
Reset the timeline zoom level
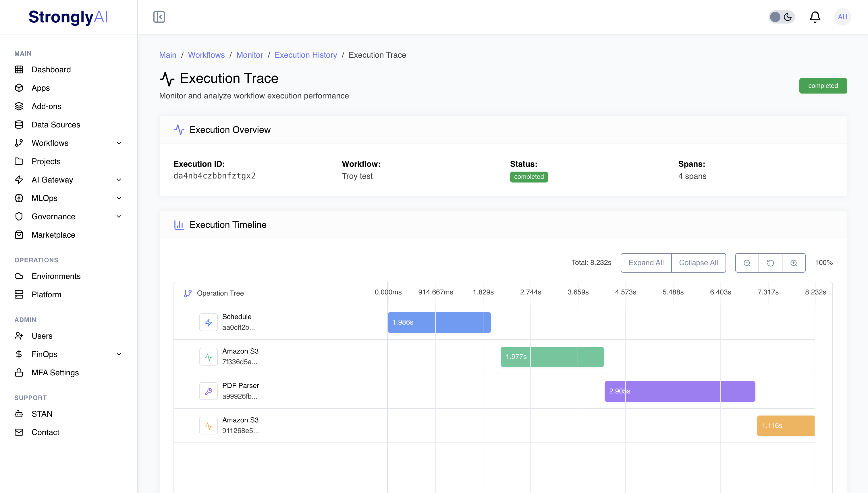(x=770, y=262)
